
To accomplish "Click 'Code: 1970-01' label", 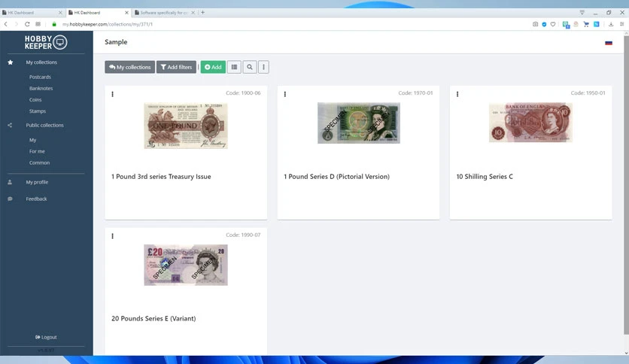I will coord(415,93).
